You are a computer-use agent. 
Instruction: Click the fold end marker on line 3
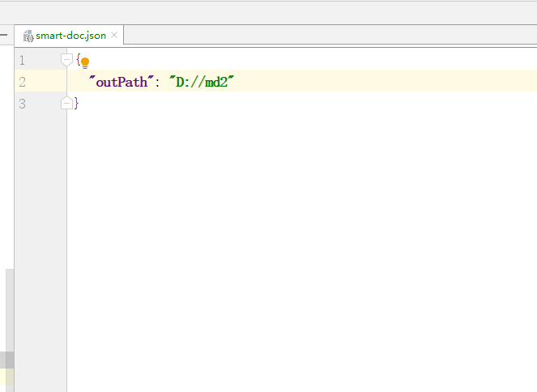click(66, 103)
